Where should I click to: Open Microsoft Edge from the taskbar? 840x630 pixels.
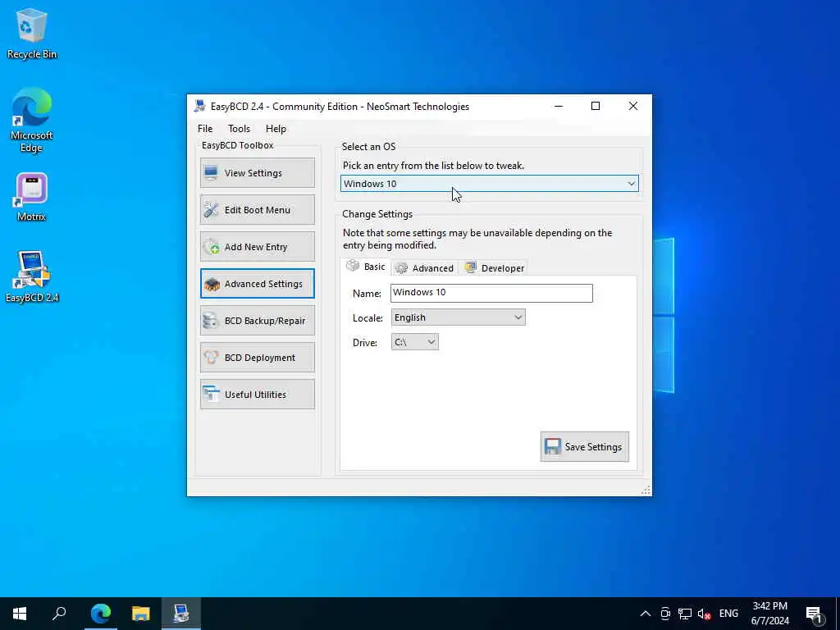pos(100,614)
